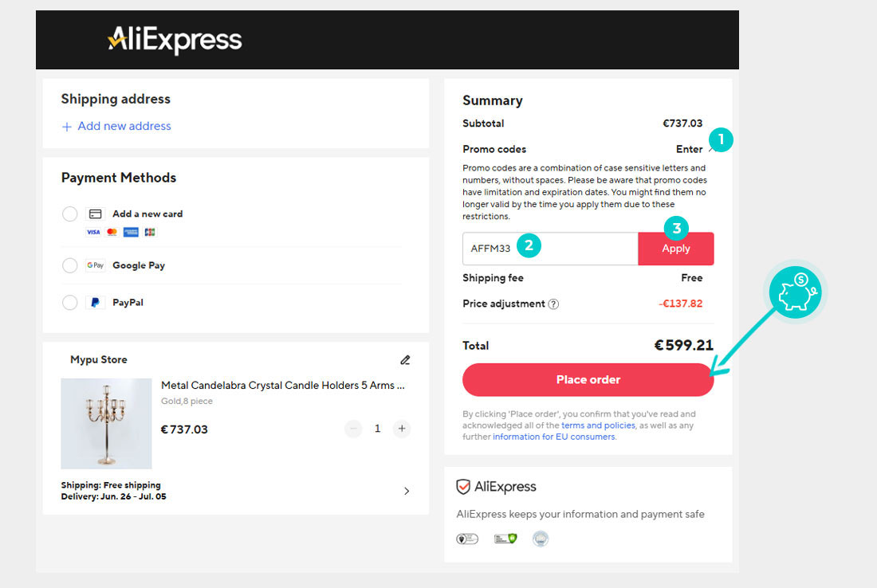
Task: Click the credit card icon for new card
Action: click(x=95, y=214)
